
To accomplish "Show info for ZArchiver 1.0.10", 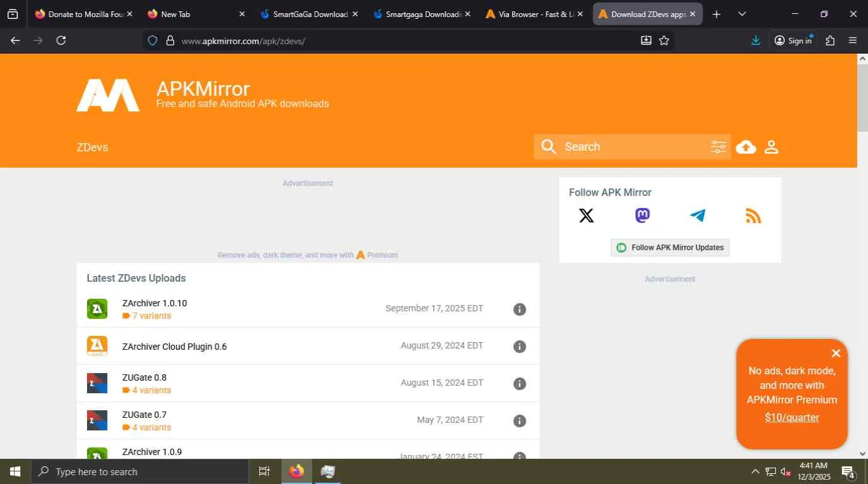I will coord(520,309).
